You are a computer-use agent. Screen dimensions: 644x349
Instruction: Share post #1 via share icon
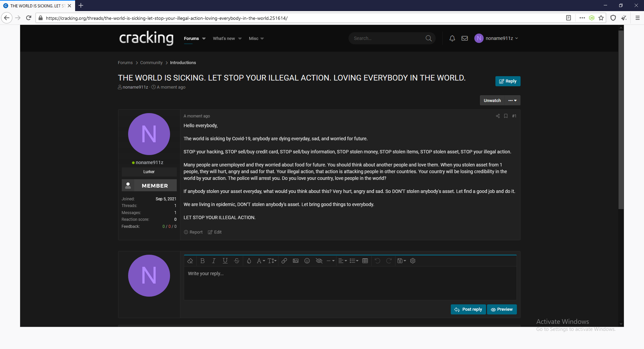tap(498, 116)
